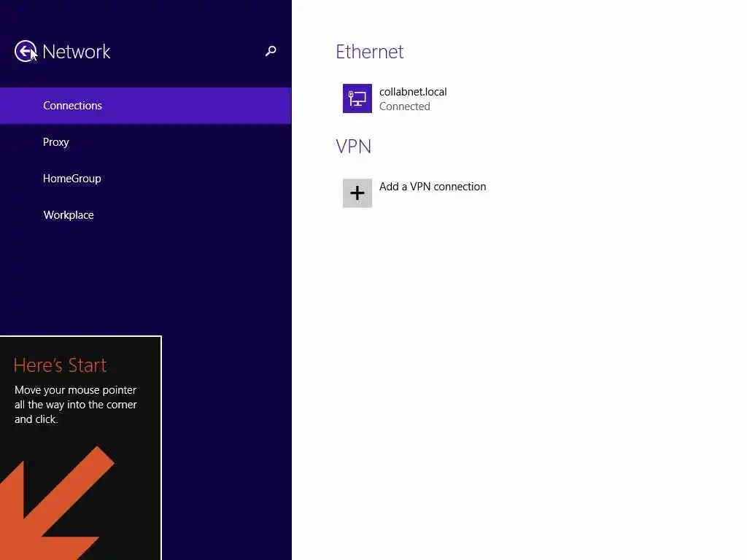Open the collabnet.local connection details
The height and width of the screenshot is (560, 747).
coord(413,91)
